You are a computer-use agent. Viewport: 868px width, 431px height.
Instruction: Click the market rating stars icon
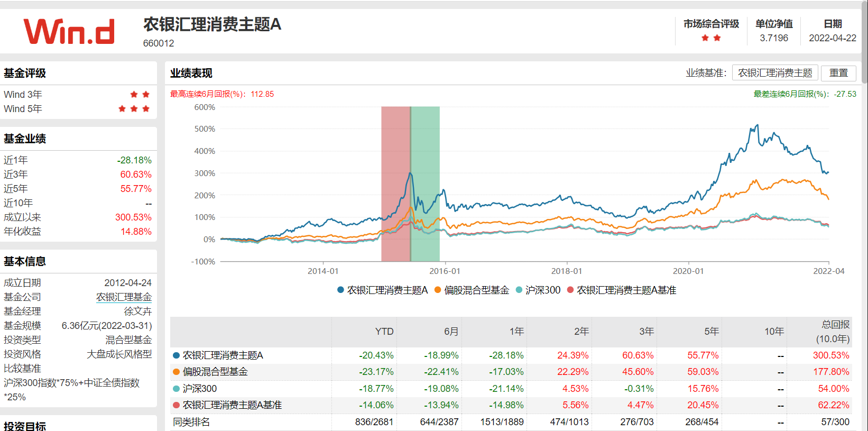(x=710, y=38)
